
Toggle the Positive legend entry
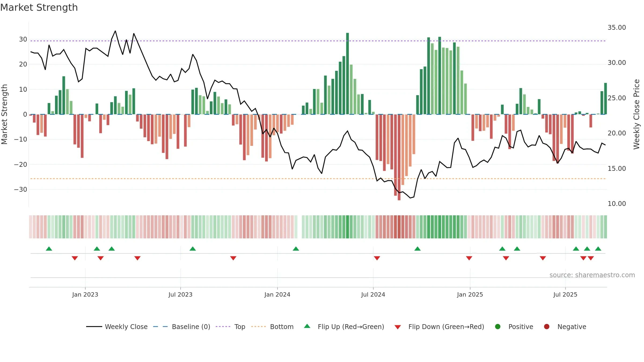tap(514, 327)
